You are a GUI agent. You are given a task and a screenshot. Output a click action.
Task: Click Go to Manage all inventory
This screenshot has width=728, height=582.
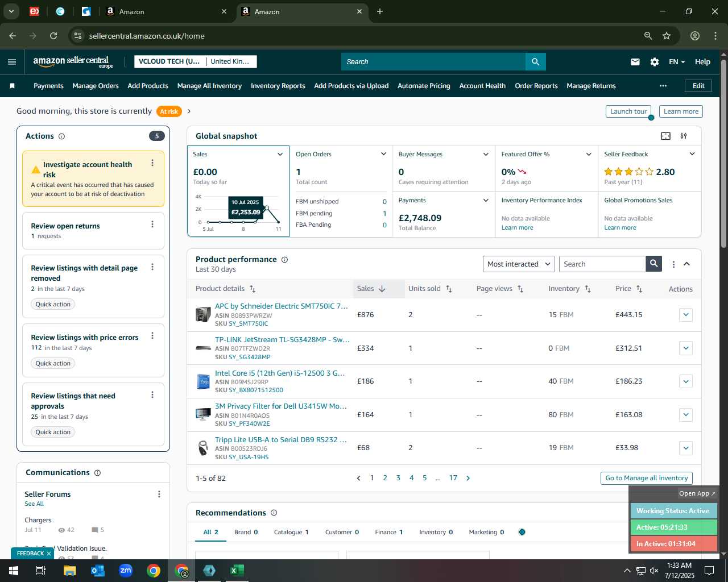click(x=647, y=478)
